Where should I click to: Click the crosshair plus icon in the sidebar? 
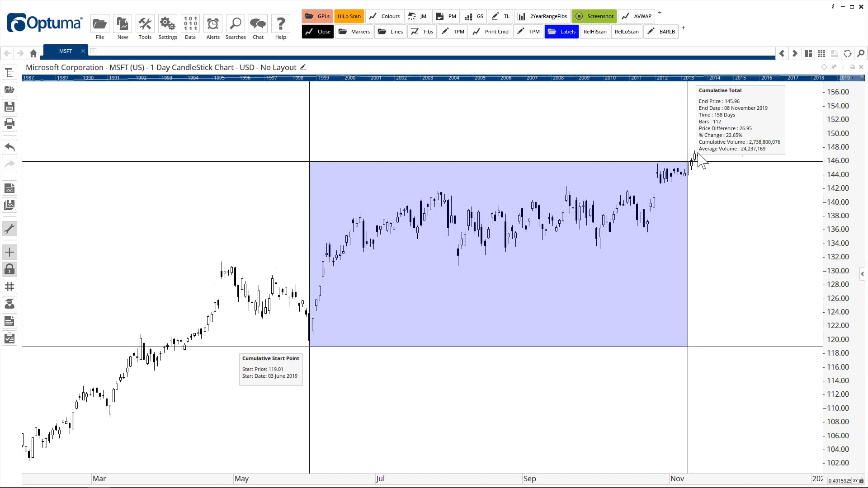tap(9, 252)
